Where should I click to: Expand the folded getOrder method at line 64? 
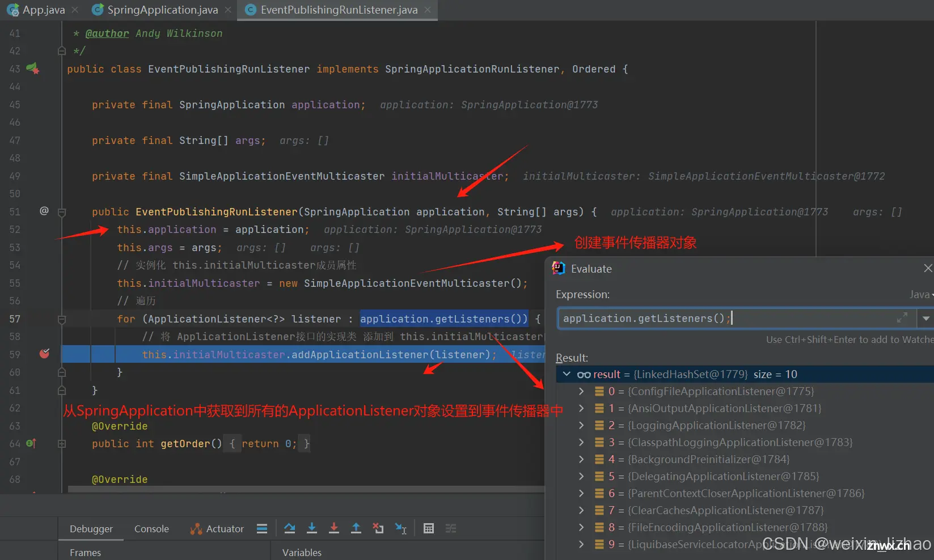tap(62, 444)
